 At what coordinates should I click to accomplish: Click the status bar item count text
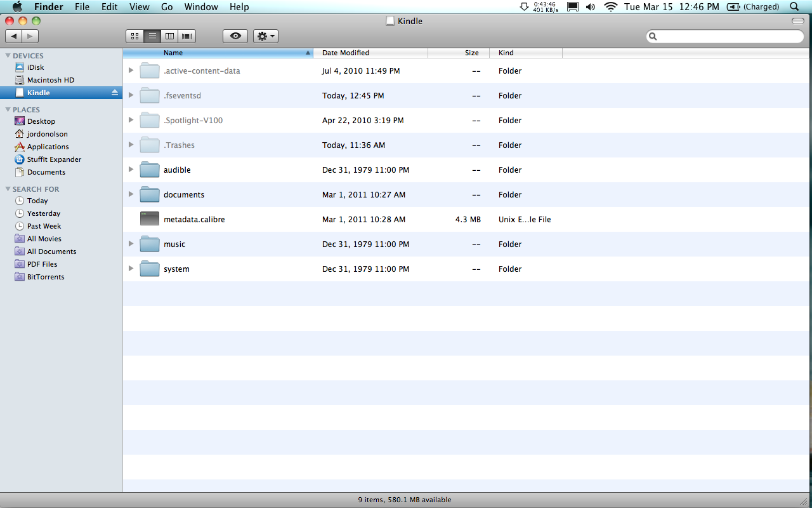click(x=405, y=500)
